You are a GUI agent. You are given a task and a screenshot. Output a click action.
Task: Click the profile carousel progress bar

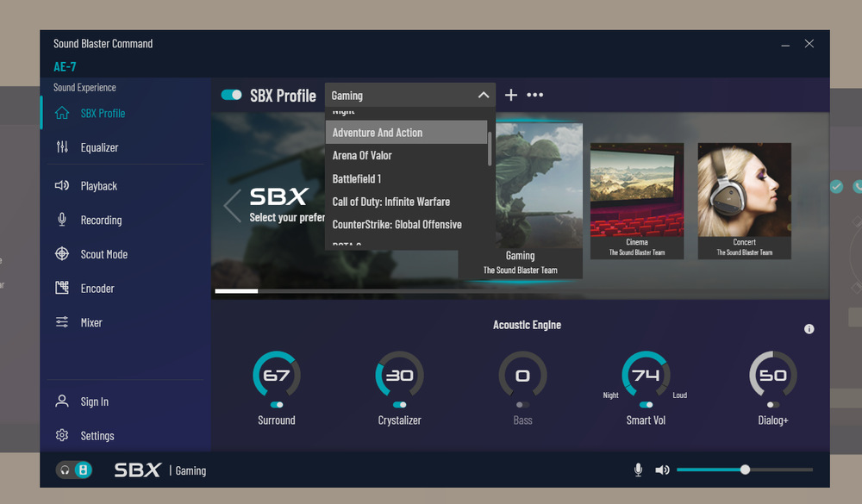[x=520, y=290]
